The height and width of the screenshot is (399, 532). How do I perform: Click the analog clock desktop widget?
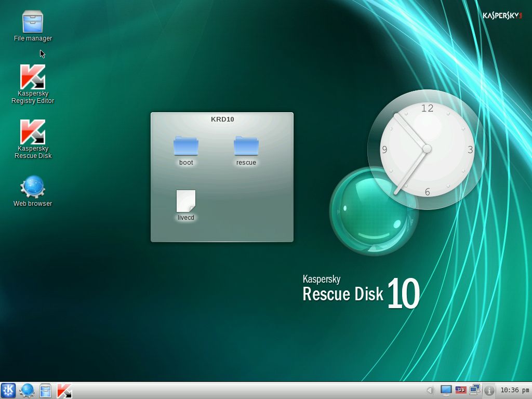[x=427, y=149]
